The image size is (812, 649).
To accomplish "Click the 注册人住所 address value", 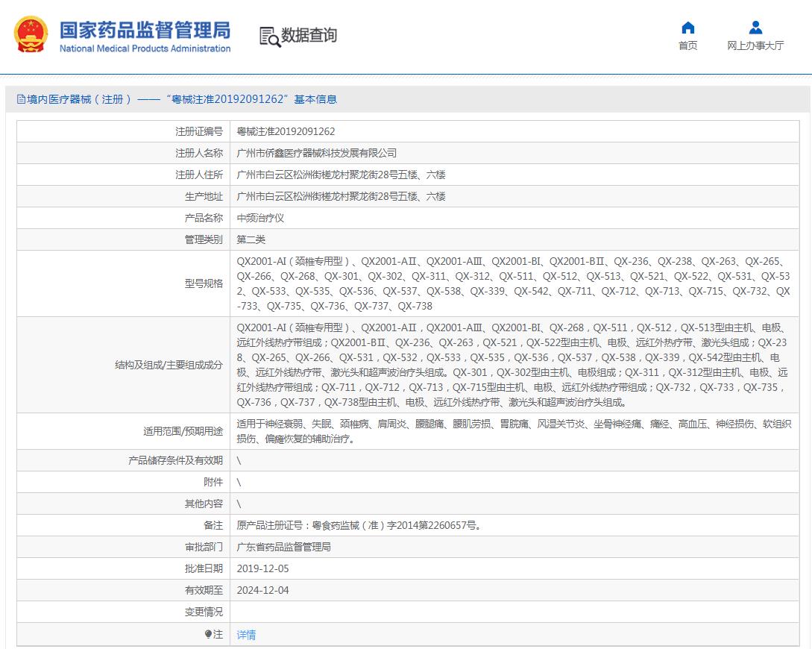I will (x=341, y=175).
